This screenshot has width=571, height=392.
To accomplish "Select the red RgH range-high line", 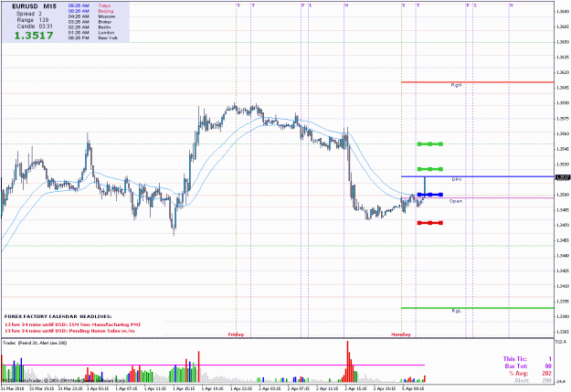I will [478, 82].
